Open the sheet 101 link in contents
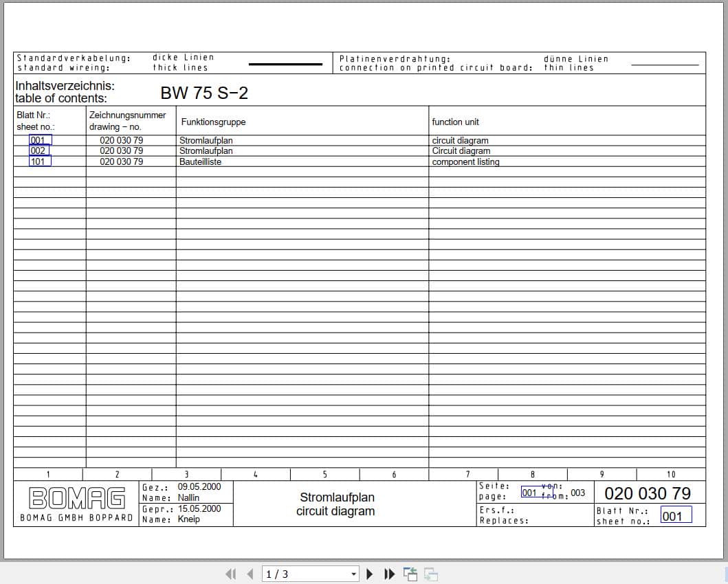Viewport: 728px width, 584px height. click(40, 161)
